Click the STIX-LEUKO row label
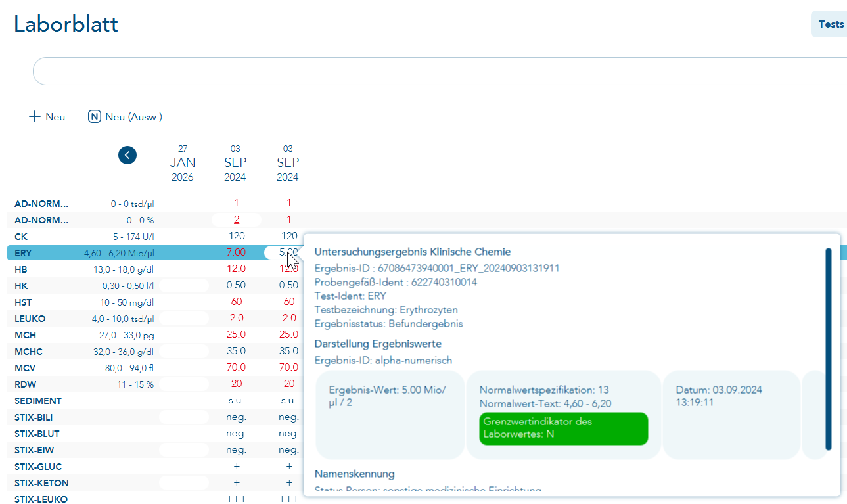Viewport: 847px width, 504px height. click(41, 499)
